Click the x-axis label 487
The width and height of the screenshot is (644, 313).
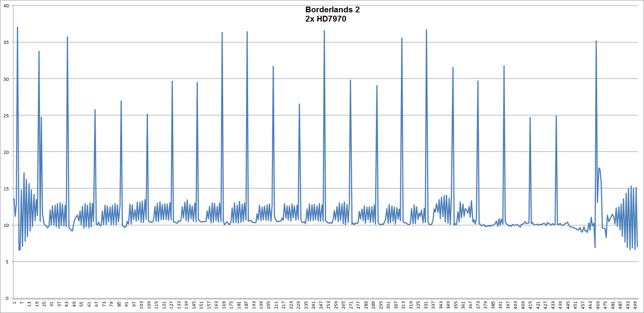(x=620, y=305)
